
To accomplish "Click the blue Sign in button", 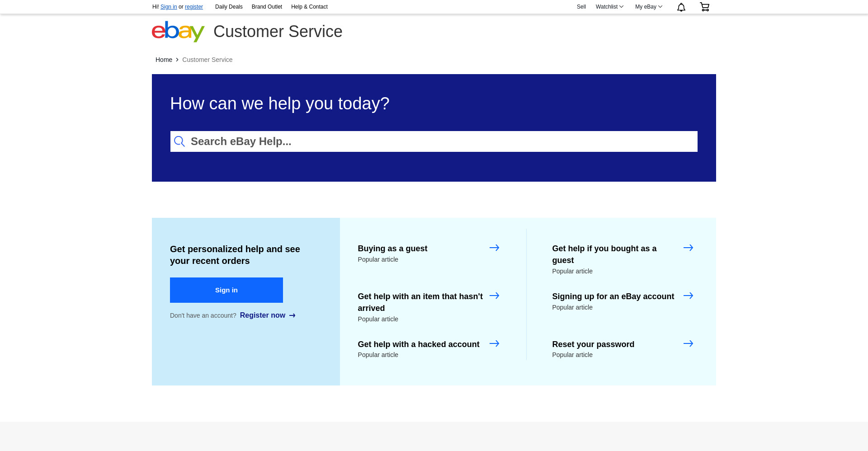I will (226, 290).
